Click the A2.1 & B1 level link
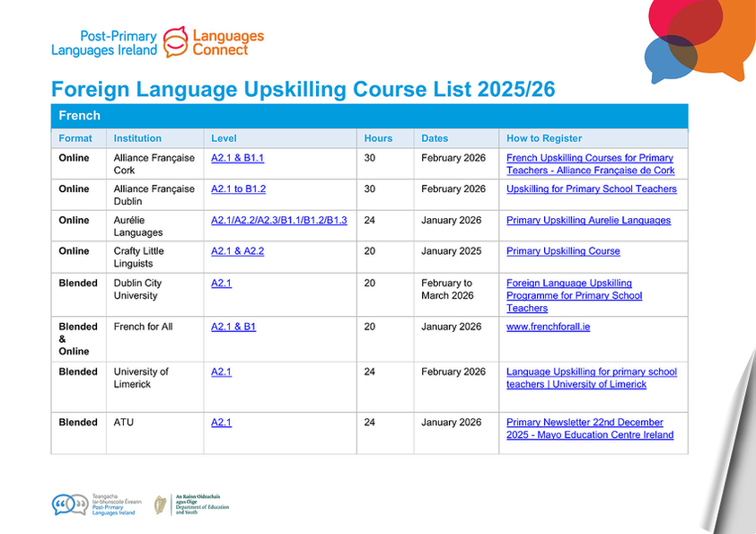 [x=233, y=327]
